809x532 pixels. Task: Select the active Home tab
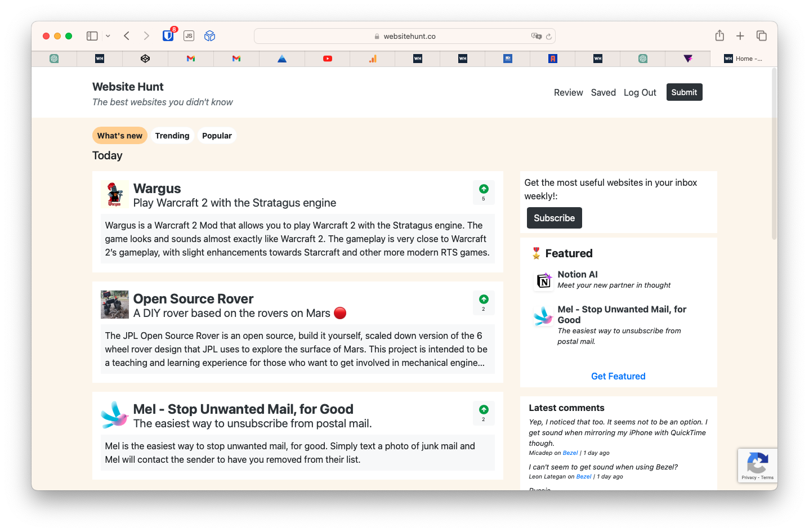(x=744, y=59)
